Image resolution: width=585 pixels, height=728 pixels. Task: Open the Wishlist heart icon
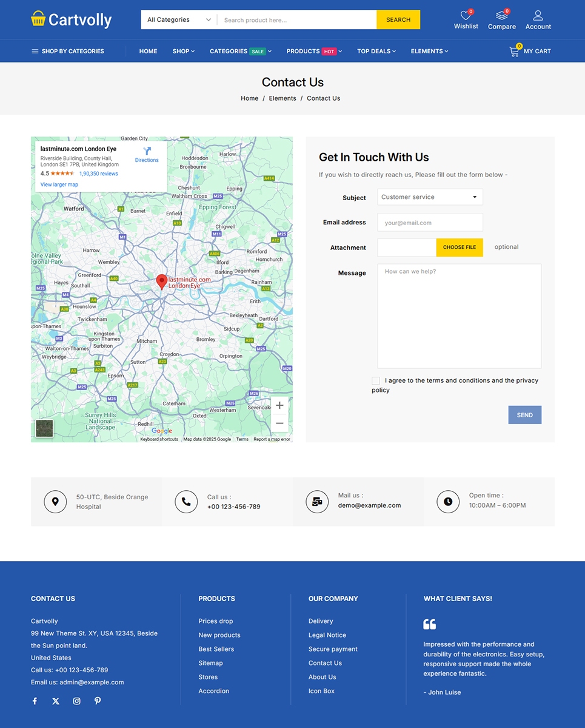tap(466, 15)
